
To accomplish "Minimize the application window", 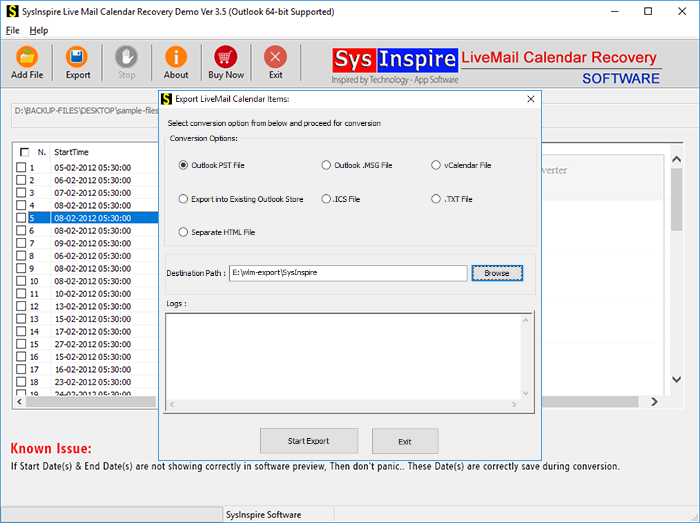I will coord(615,12).
